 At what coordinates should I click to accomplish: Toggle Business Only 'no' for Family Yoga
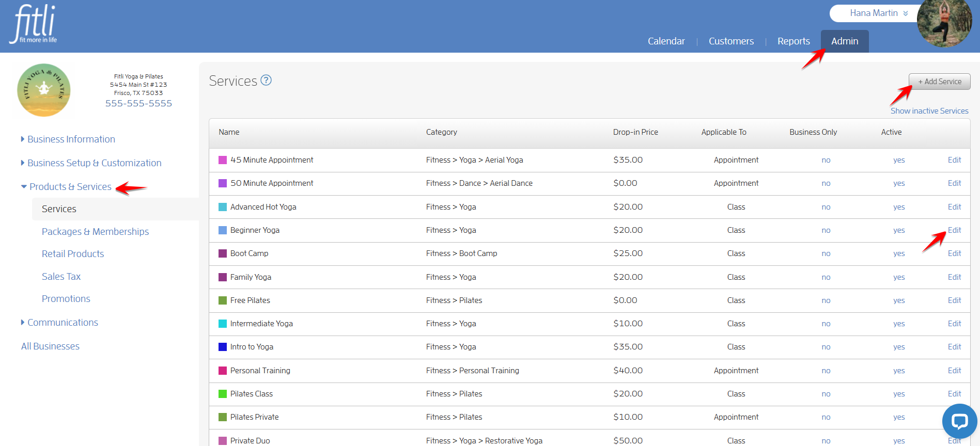point(826,277)
